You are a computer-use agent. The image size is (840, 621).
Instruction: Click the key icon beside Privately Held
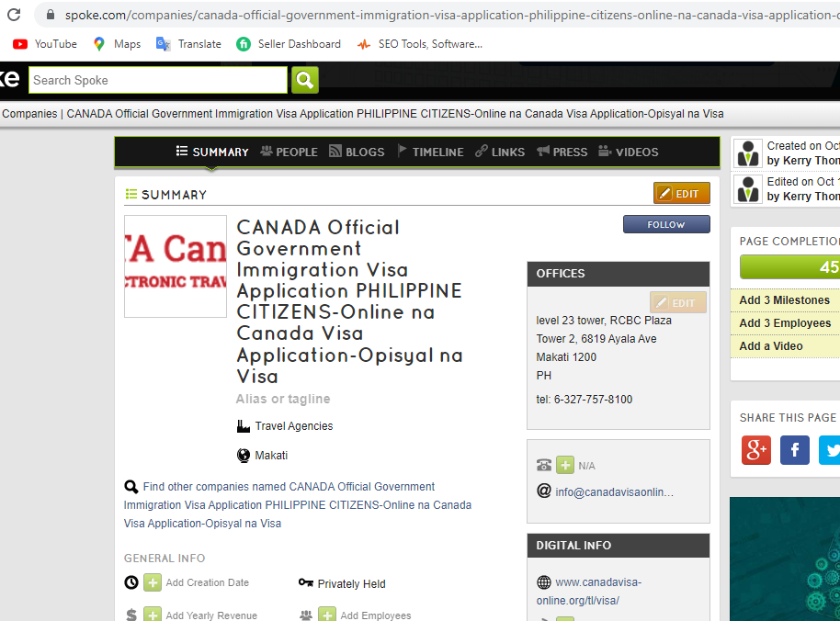click(x=306, y=582)
